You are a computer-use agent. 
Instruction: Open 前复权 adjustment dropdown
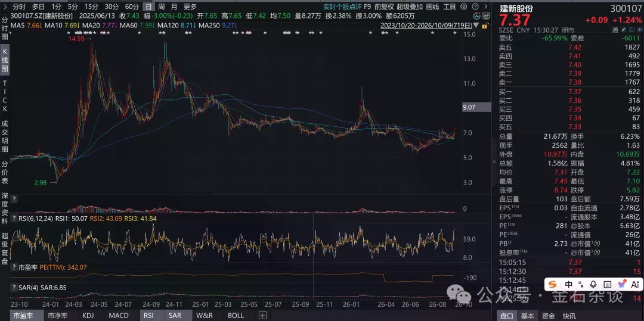pyautogui.click(x=384, y=7)
